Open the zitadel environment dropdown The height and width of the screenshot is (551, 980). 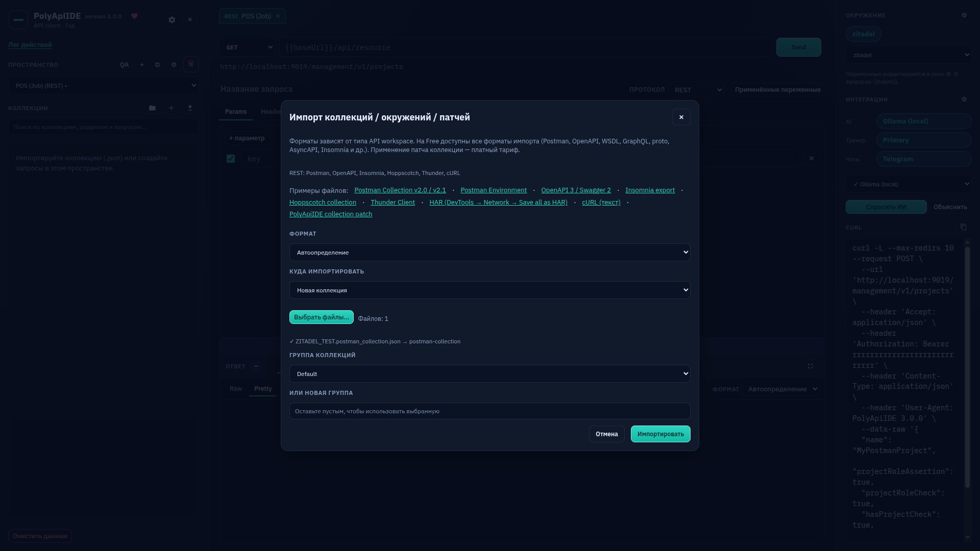click(x=909, y=55)
